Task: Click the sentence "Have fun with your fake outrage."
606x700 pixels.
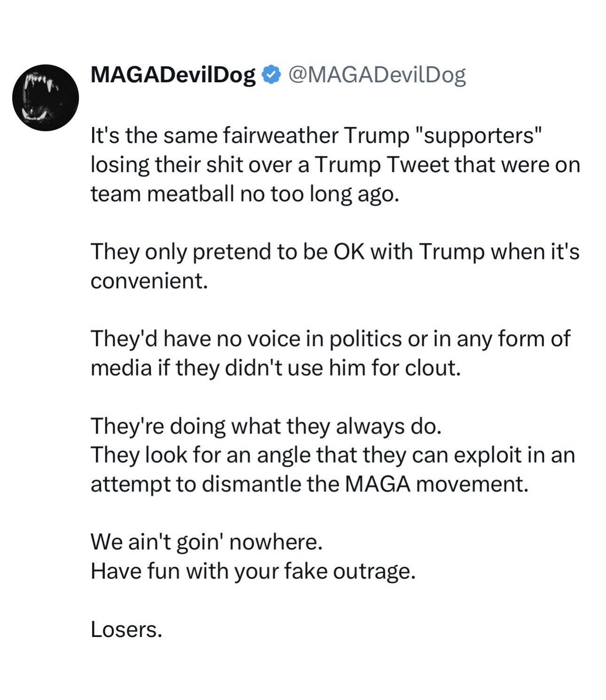Action: (253, 572)
